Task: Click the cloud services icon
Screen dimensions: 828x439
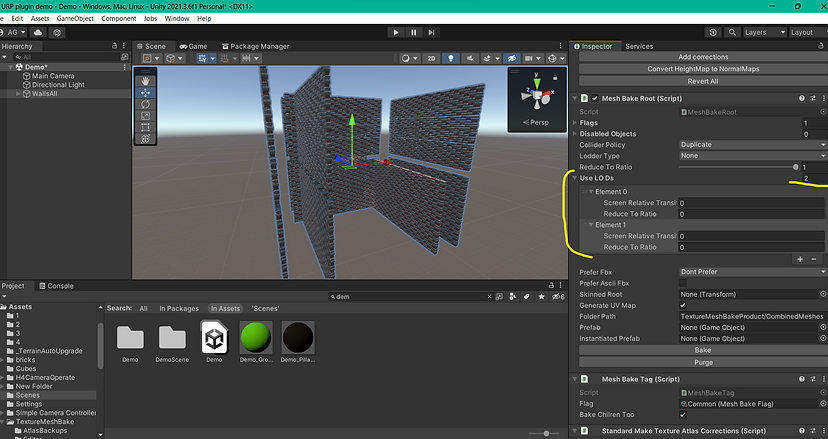Action: [39, 32]
